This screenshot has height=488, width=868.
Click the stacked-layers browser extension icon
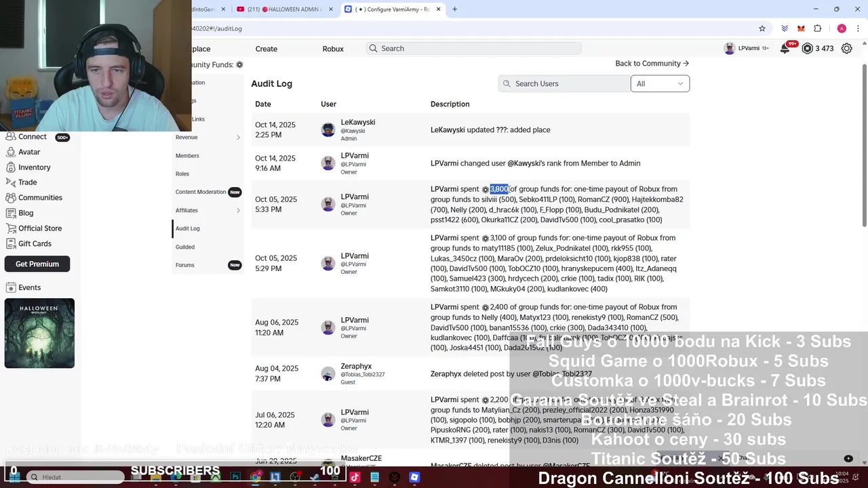[785, 28]
